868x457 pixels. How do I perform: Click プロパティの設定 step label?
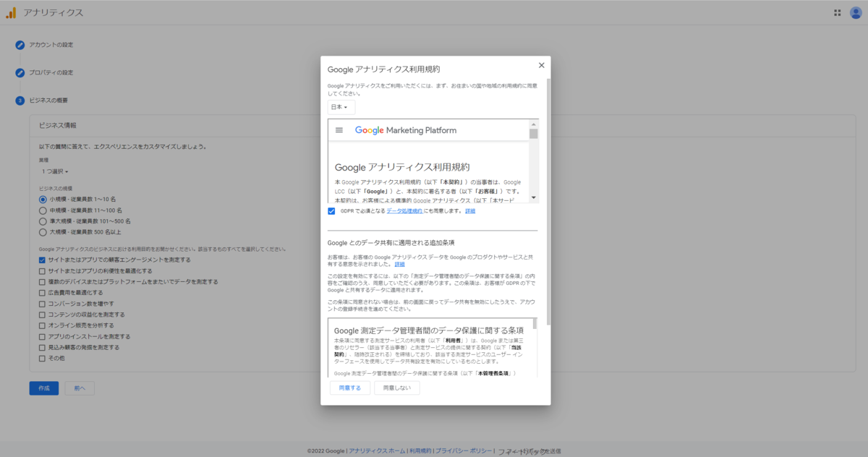(x=51, y=72)
